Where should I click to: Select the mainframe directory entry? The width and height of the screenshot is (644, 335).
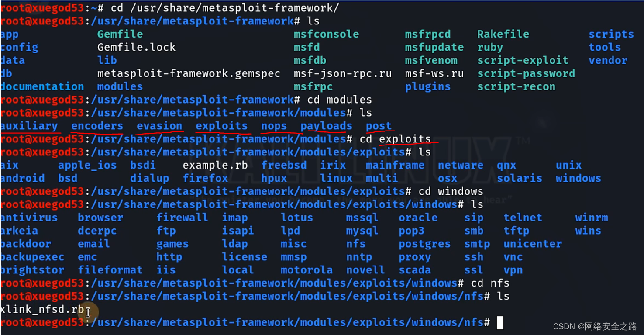point(394,165)
